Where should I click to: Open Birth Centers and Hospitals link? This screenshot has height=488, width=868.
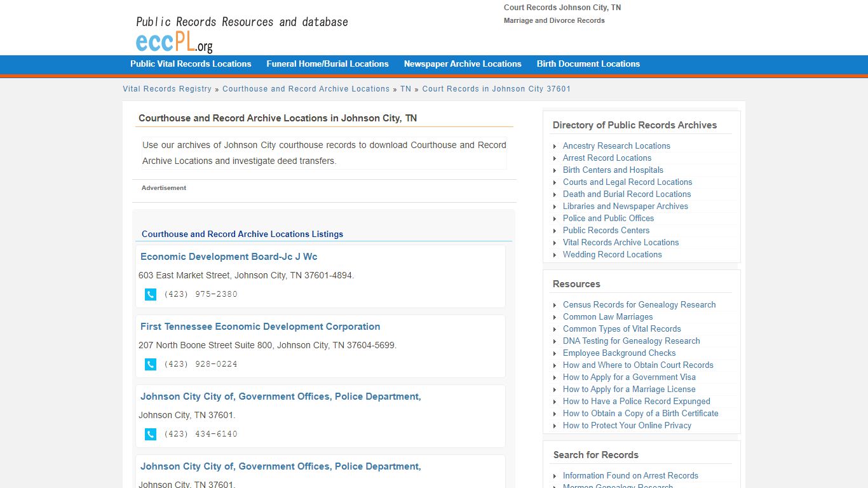(x=613, y=170)
